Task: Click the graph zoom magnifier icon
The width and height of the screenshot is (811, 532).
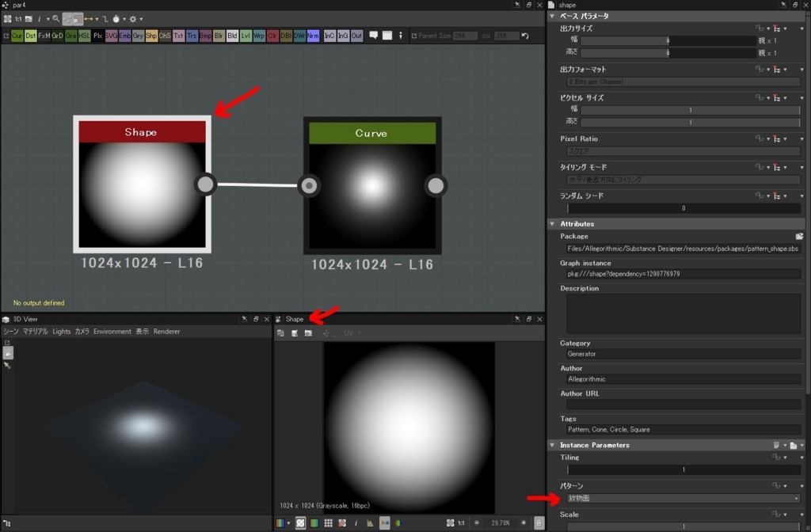Action: click(x=56, y=19)
